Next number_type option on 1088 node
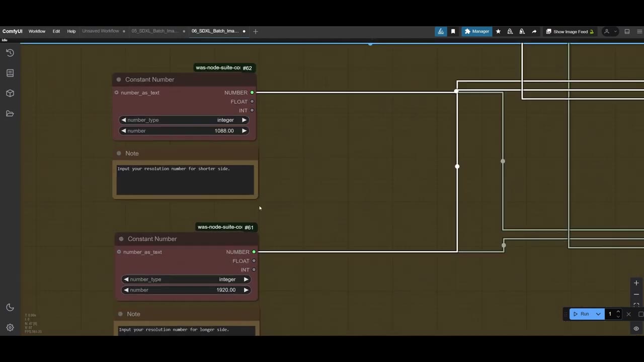 click(x=244, y=120)
